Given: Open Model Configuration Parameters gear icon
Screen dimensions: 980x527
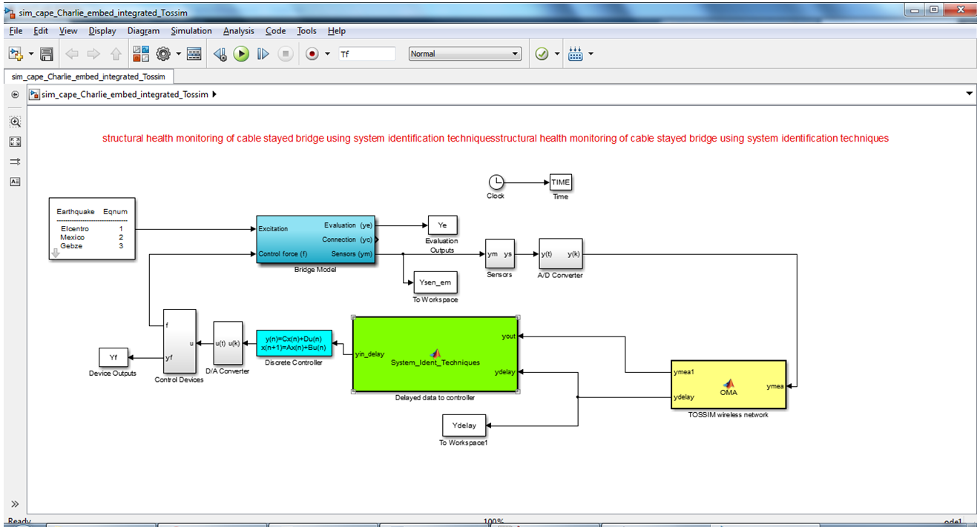Looking at the screenshot, I should click(x=163, y=54).
